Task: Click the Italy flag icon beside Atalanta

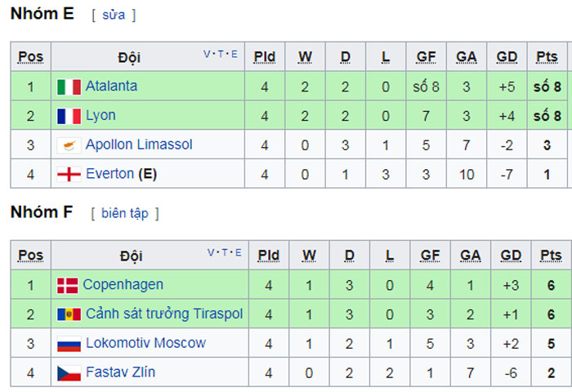Action: (69, 87)
